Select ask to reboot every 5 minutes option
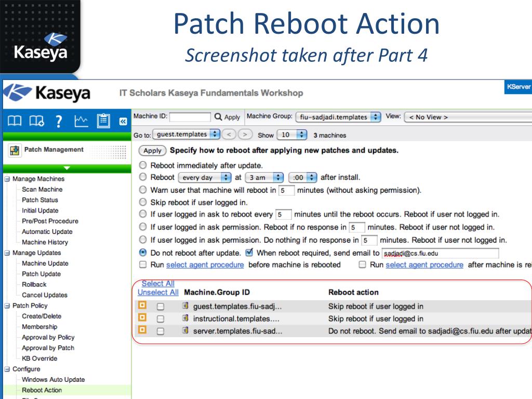Screen dimensions: 532x399 pos(143,214)
